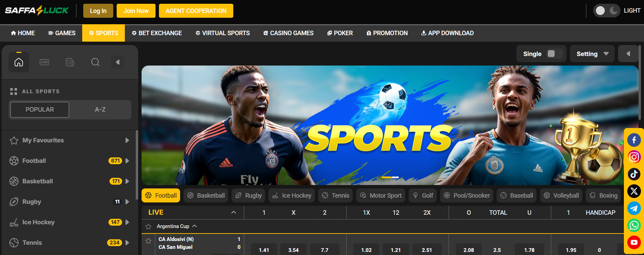This screenshot has height=255, width=644.
Task: Collapse the left sports sidebar arrow
Action: coord(118,62)
